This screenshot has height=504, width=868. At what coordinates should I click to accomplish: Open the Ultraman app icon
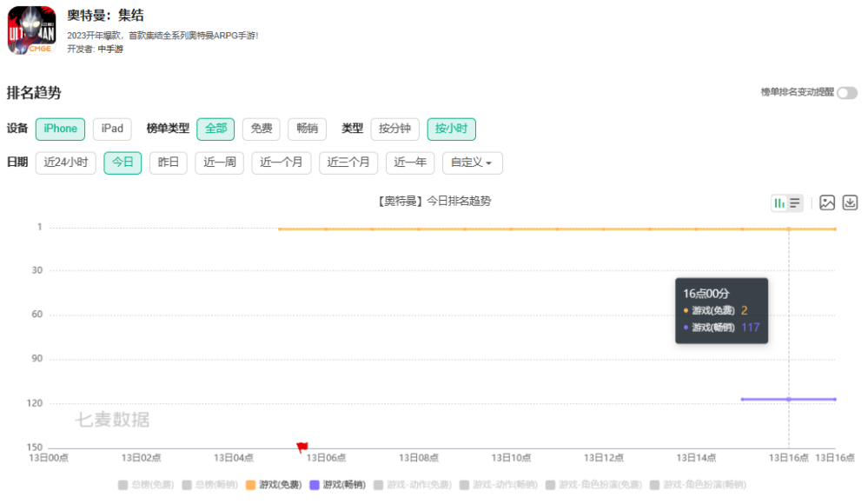coord(31,30)
